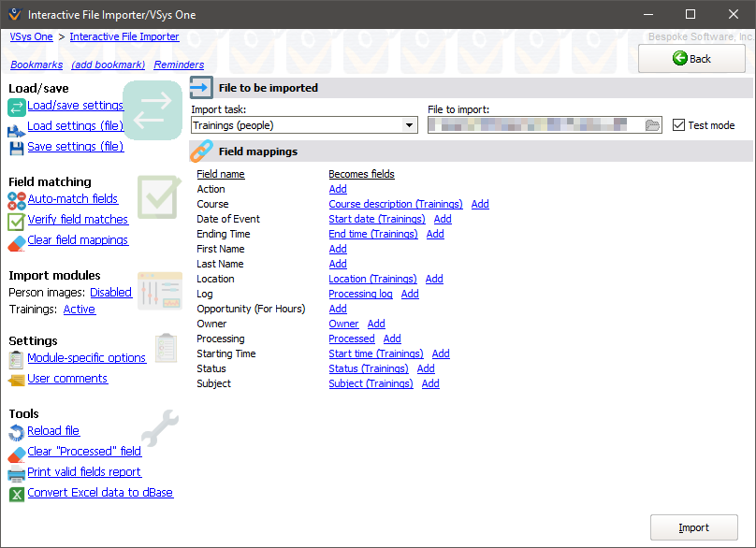This screenshot has height=548, width=756.
Task: Click the Load/save settings arrows icon
Action: [17, 106]
